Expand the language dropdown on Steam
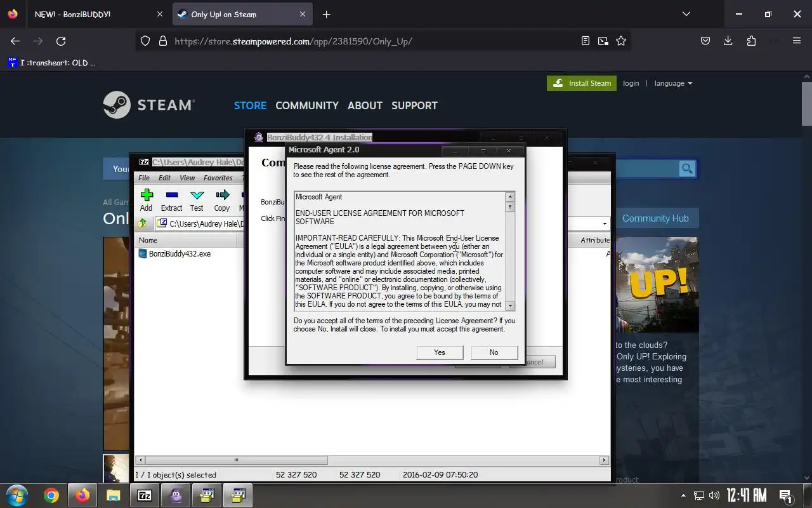Screen dimensions: 812x508 (x=673, y=83)
